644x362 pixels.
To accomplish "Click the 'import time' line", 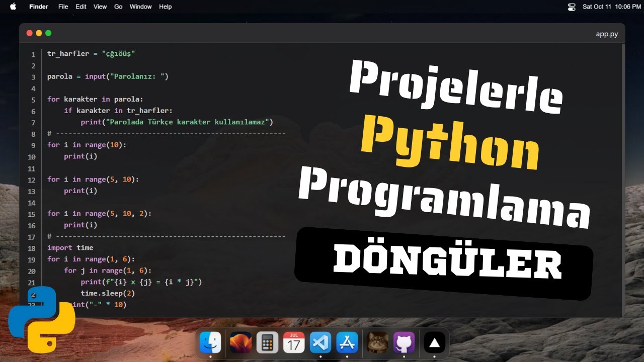I will point(70,247).
